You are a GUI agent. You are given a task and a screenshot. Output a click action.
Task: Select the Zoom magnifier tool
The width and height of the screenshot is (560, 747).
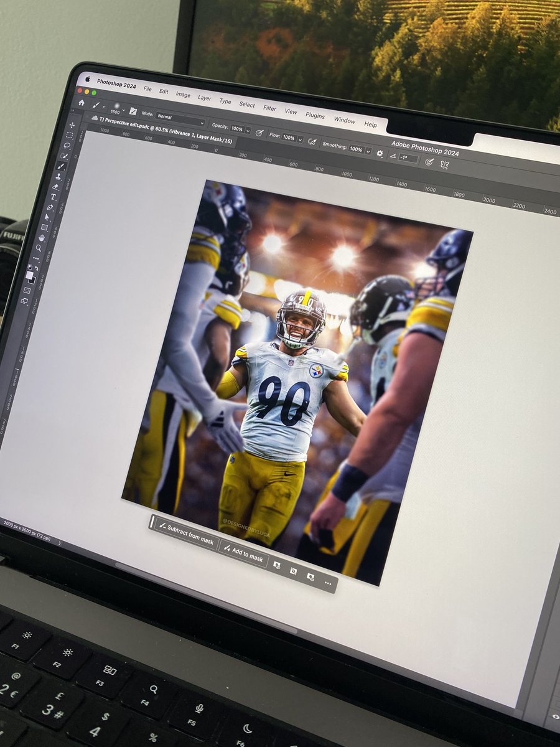pos(39,248)
